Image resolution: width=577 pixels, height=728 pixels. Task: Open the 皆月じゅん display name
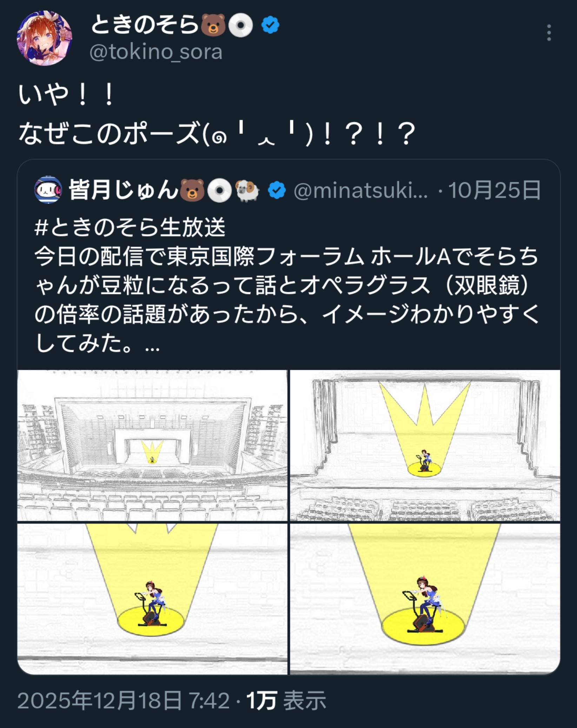click(x=124, y=190)
